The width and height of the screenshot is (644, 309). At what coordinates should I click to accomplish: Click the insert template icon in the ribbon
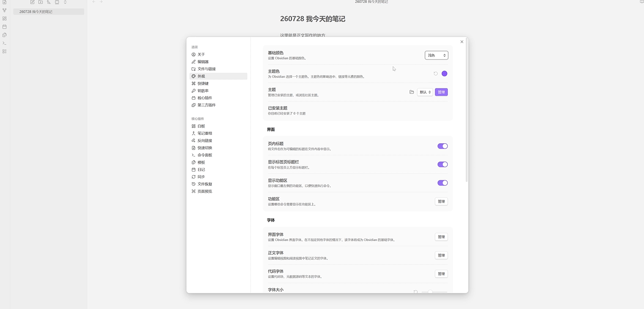tap(4, 35)
